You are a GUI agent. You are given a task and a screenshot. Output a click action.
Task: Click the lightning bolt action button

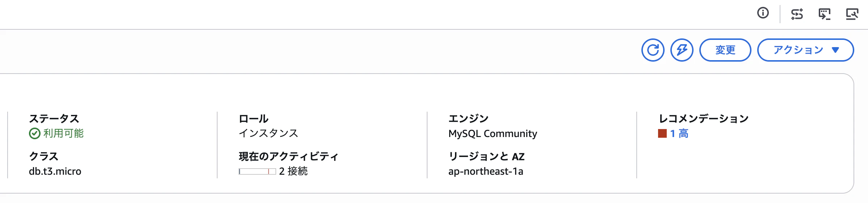coord(682,50)
